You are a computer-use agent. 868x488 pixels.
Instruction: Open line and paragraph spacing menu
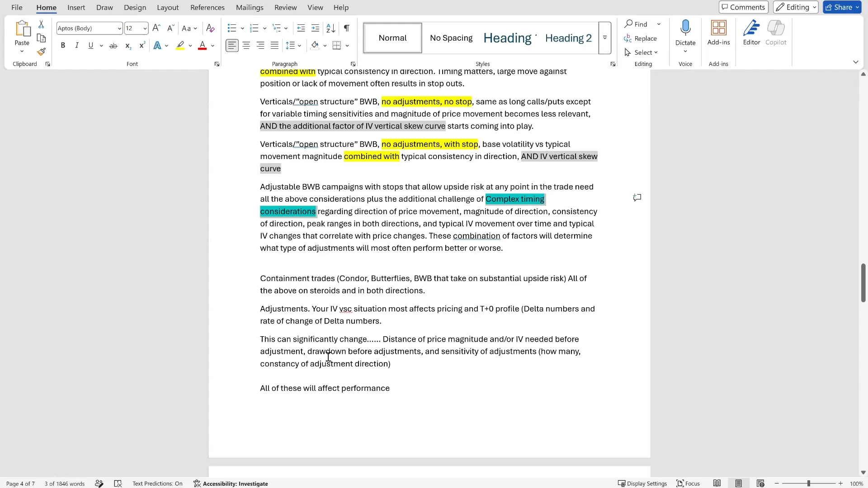pos(293,46)
